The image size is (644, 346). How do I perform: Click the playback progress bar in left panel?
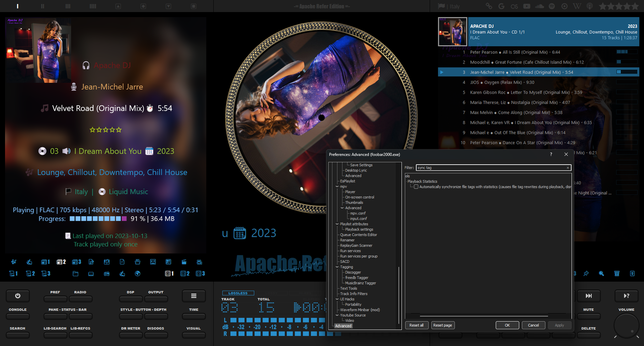click(x=98, y=219)
